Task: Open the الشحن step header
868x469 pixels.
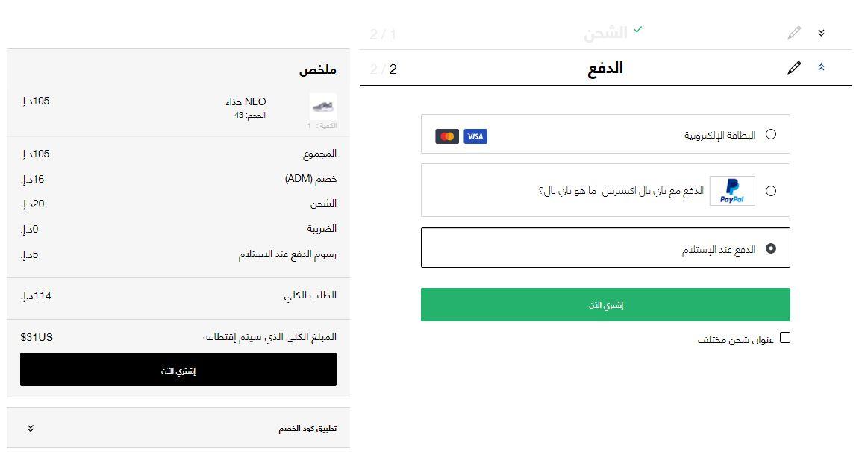Action: click(x=605, y=34)
